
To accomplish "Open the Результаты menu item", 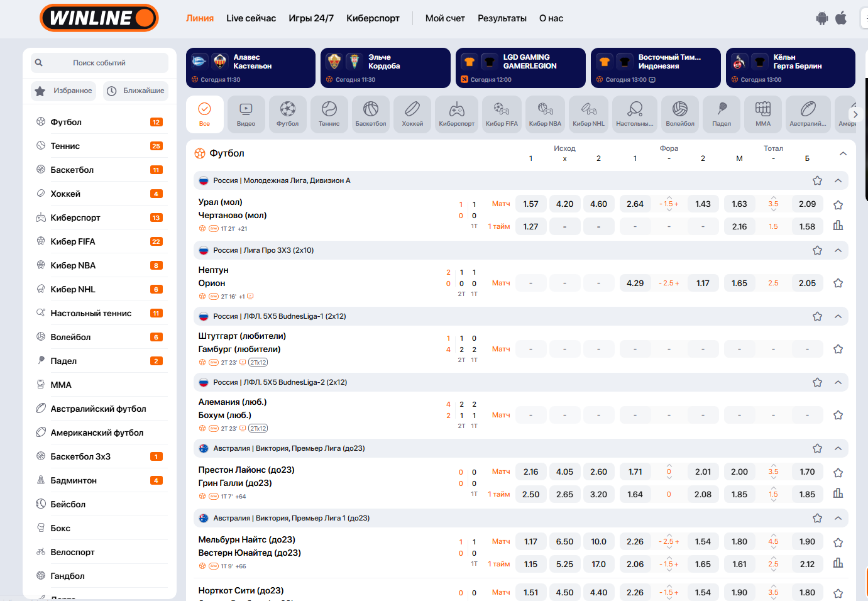I will click(x=502, y=18).
